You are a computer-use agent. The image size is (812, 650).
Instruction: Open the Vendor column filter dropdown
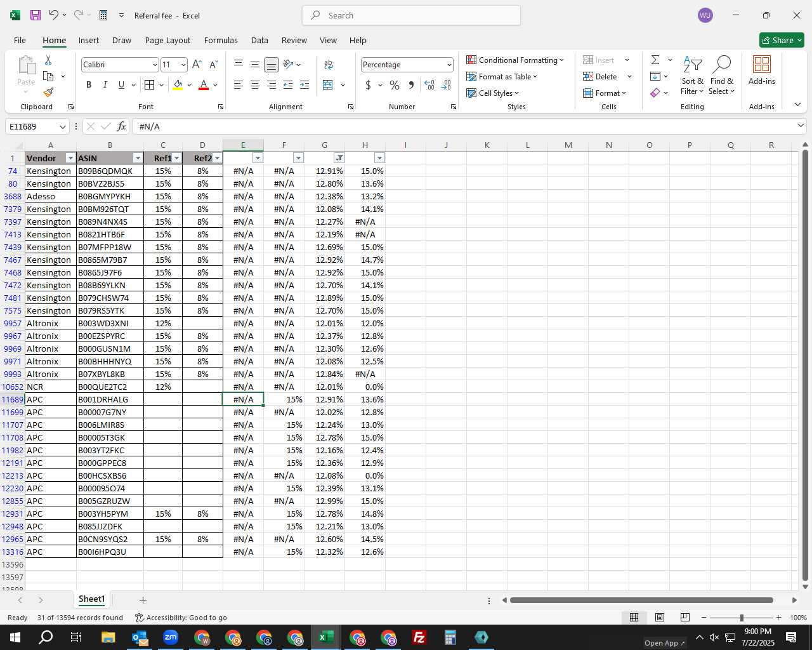[x=70, y=158]
